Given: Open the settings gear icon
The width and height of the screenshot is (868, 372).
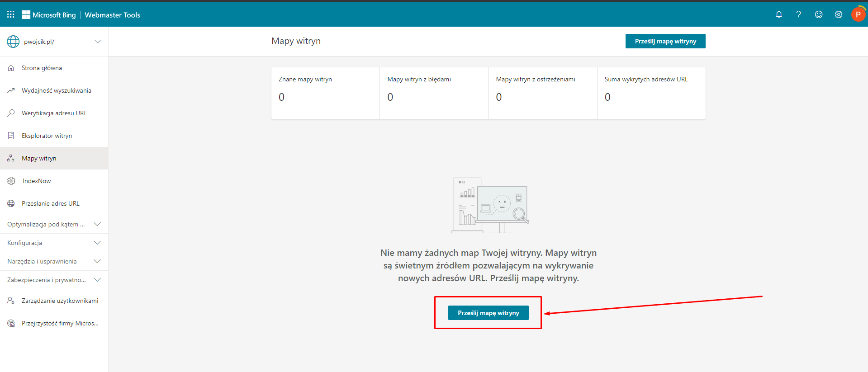Looking at the screenshot, I should click(x=839, y=14).
